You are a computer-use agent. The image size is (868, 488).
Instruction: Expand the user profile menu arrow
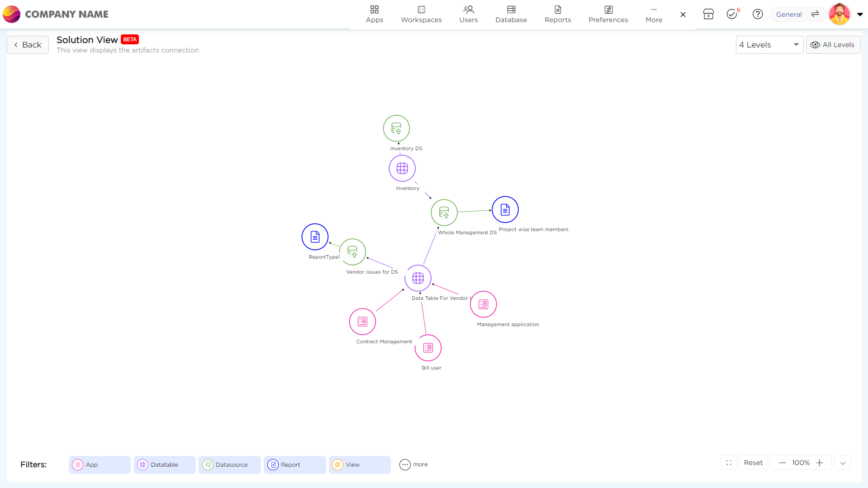(860, 14)
